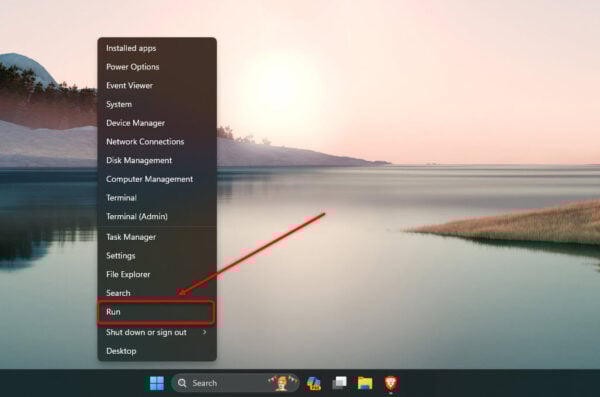The width and height of the screenshot is (600, 397).
Task: Launch Terminal (Admin)
Action: pyautogui.click(x=157, y=216)
